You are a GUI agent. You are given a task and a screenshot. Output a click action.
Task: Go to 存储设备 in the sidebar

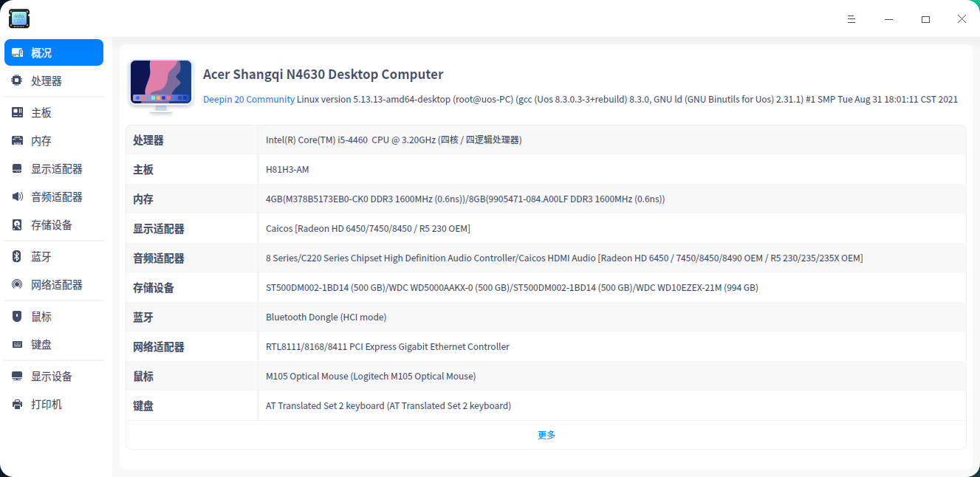(x=54, y=224)
